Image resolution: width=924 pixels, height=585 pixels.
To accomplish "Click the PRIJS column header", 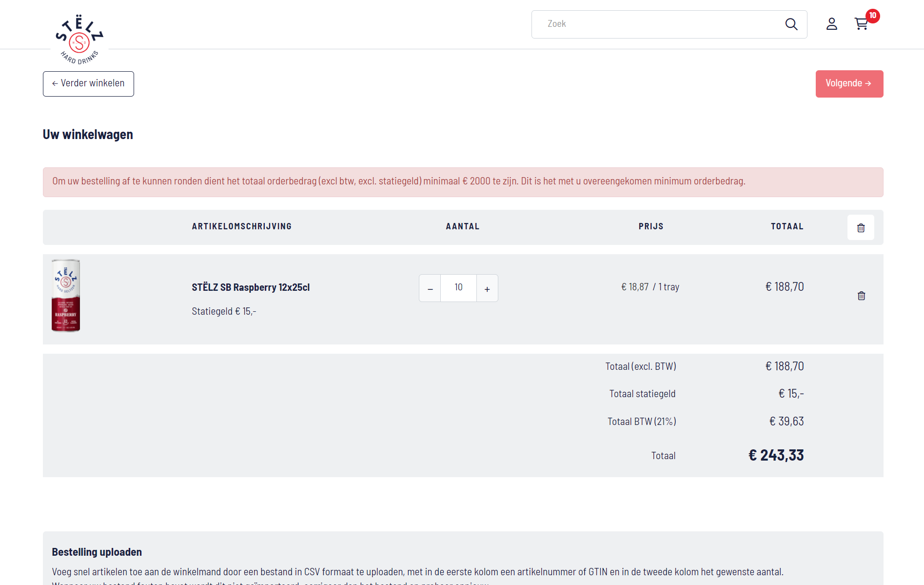I will pyautogui.click(x=651, y=226).
